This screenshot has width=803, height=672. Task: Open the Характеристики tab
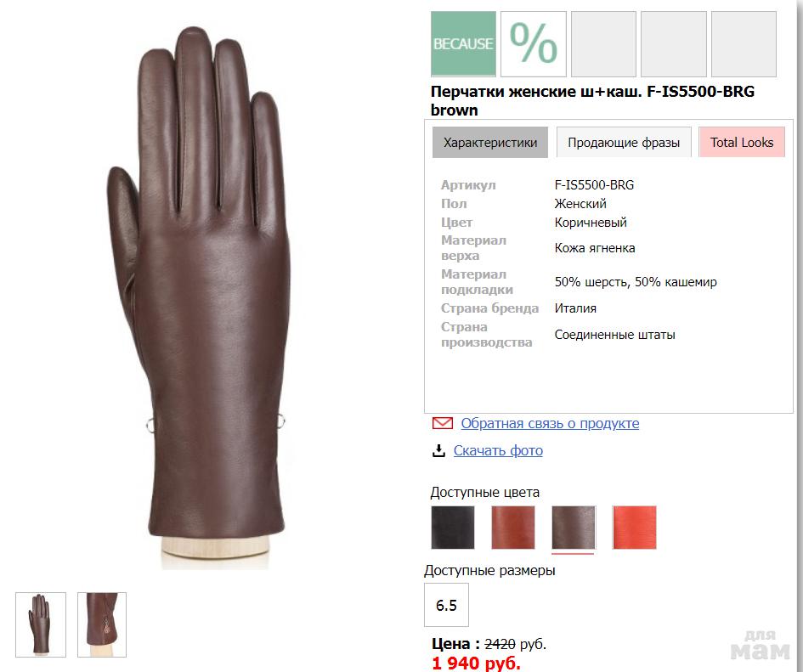(x=490, y=143)
